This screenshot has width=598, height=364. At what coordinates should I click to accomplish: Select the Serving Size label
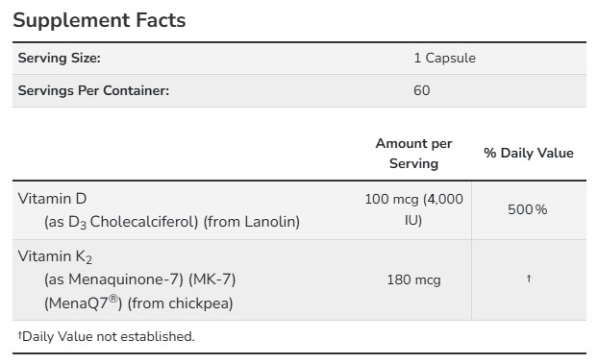59,58
